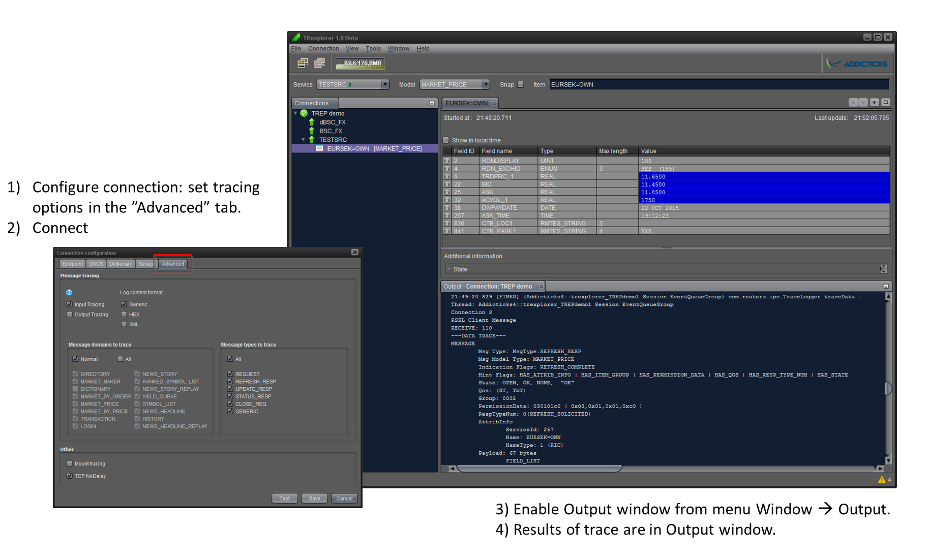
Task: Open the Connection menu
Action: (323, 49)
